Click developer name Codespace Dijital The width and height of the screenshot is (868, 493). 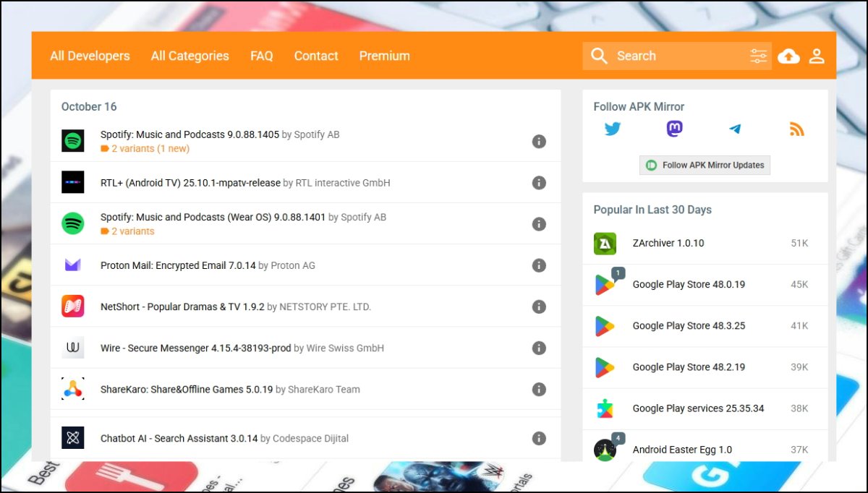coord(311,438)
